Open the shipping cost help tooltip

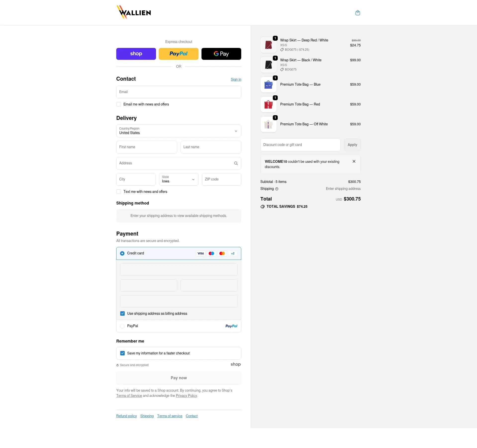[277, 189]
